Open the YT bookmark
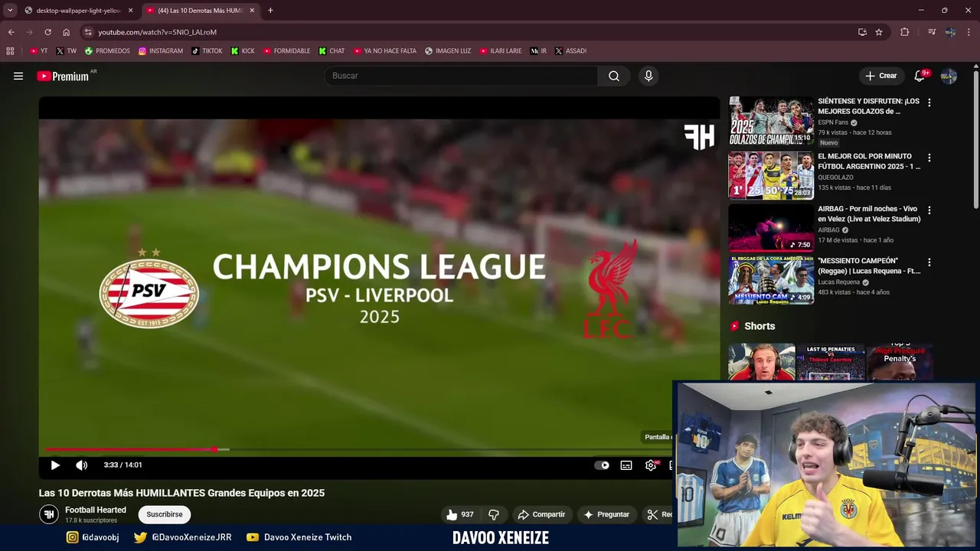Viewport: 980px width, 551px height. (38, 51)
